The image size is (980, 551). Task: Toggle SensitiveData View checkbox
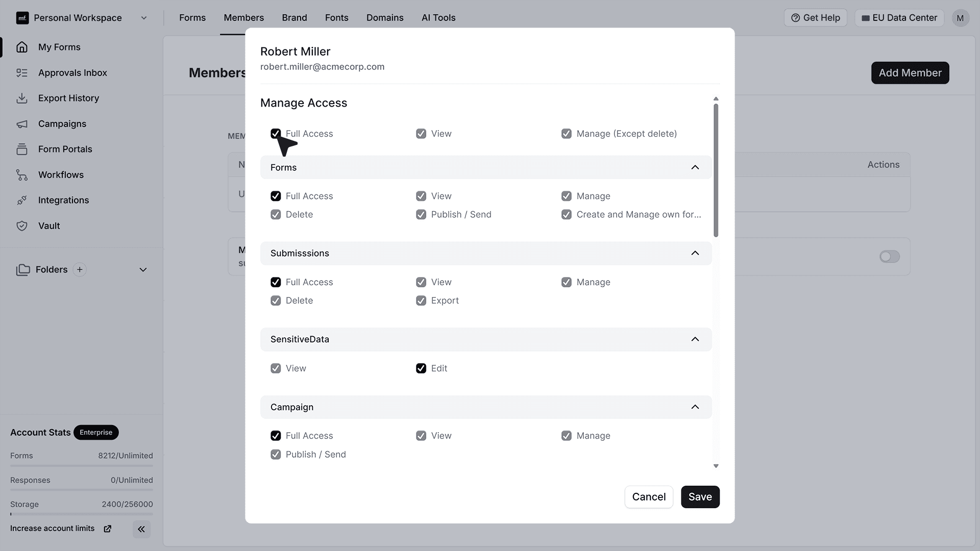(276, 368)
